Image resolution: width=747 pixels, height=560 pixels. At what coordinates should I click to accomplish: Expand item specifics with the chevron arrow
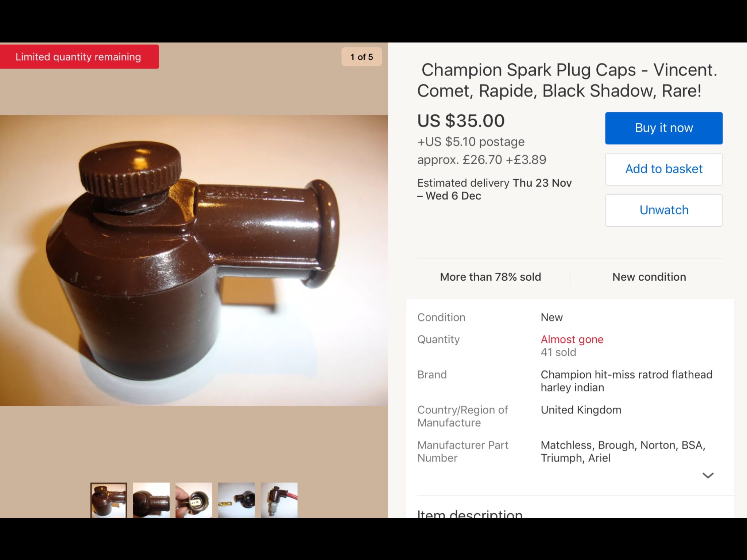pos(708,475)
